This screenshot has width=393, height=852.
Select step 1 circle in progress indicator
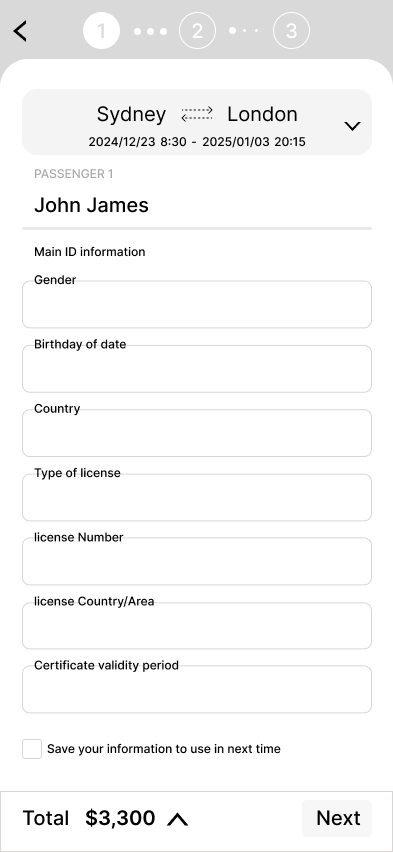102,30
